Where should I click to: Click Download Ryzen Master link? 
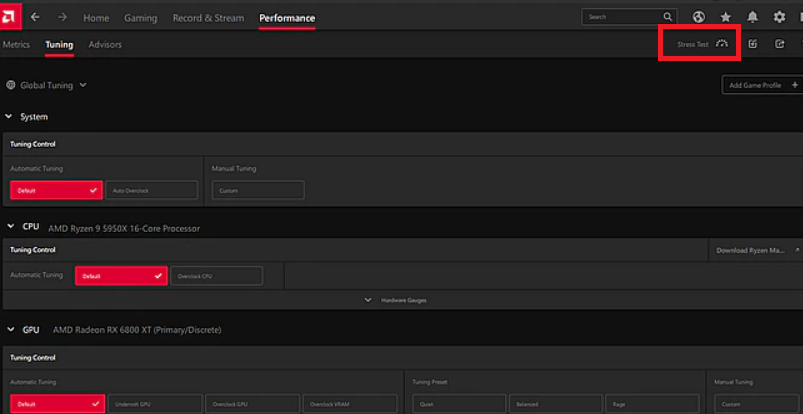coord(751,251)
